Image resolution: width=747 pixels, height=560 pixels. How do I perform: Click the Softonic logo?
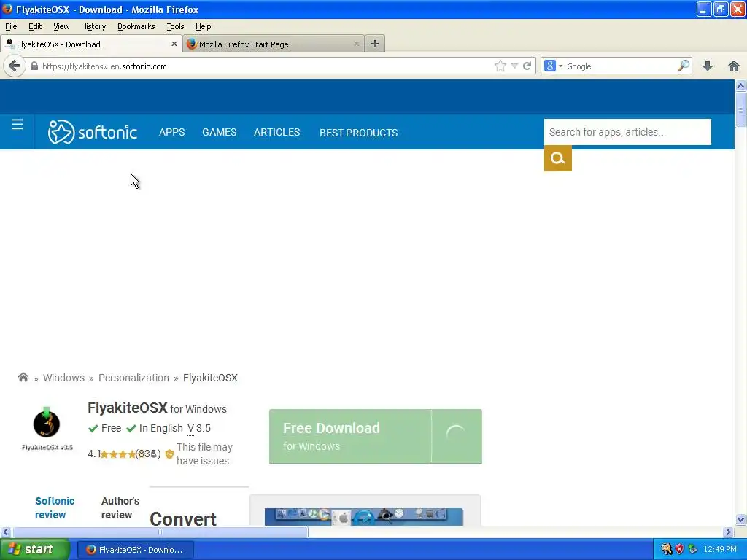pos(93,132)
